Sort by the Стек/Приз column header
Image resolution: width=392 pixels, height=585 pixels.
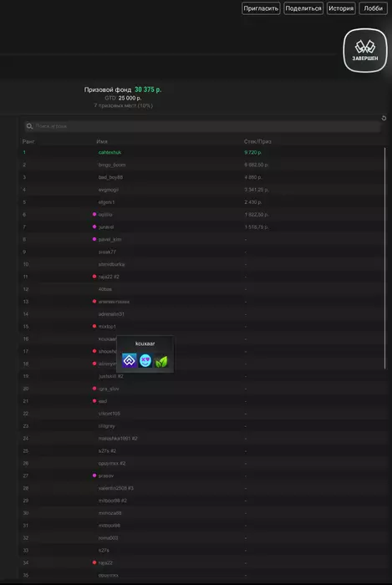257,142
